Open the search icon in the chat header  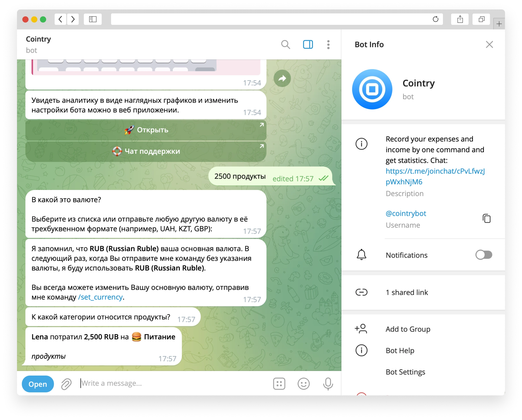[x=286, y=45]
